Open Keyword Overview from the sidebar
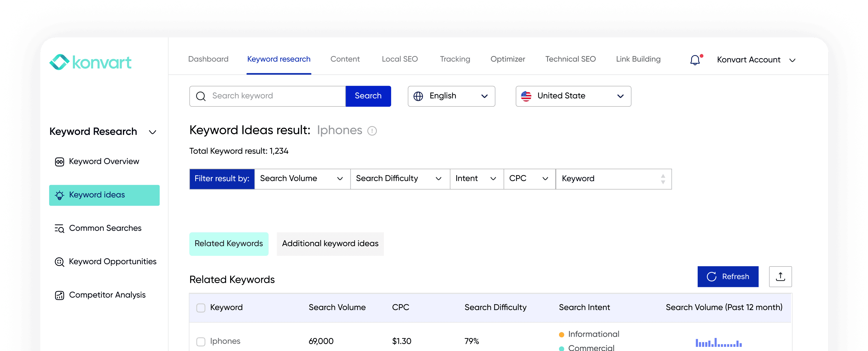868x351 pixels. (104, 161)
